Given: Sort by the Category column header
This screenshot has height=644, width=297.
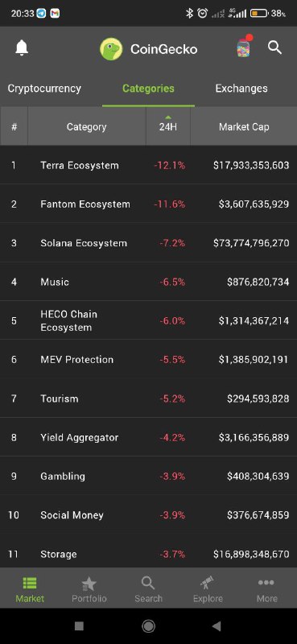Looking at the screenshot, I should 87,126.
